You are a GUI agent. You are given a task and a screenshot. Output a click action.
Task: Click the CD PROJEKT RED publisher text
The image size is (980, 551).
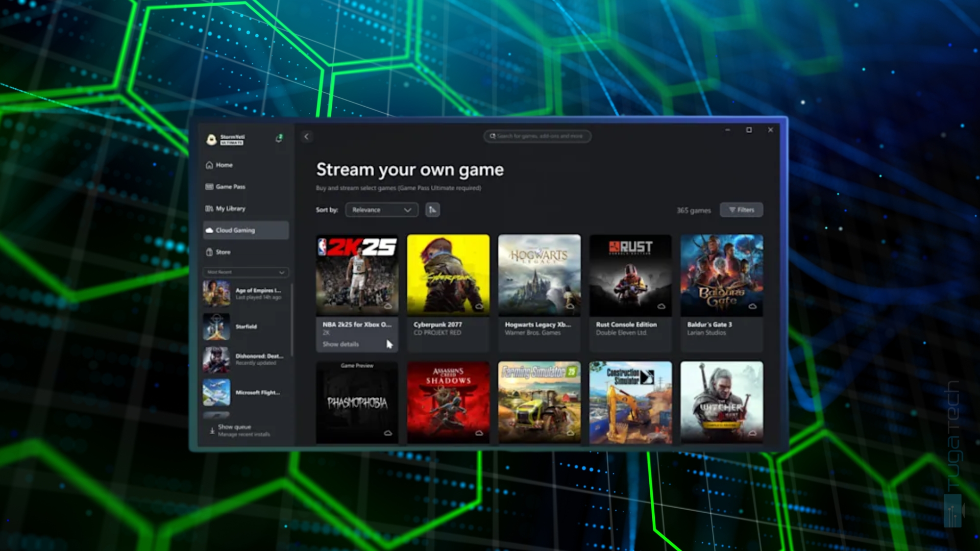click(x=437, y=333)
